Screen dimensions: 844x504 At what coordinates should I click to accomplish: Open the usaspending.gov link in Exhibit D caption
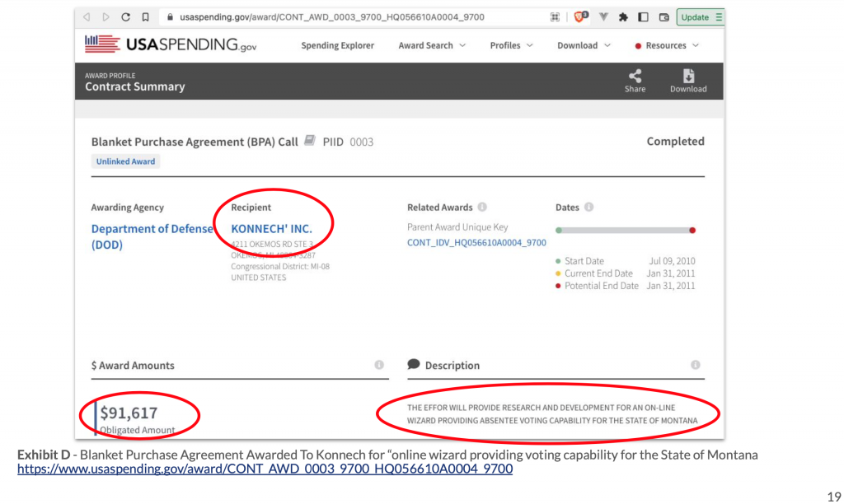click(x=265, y=469)
